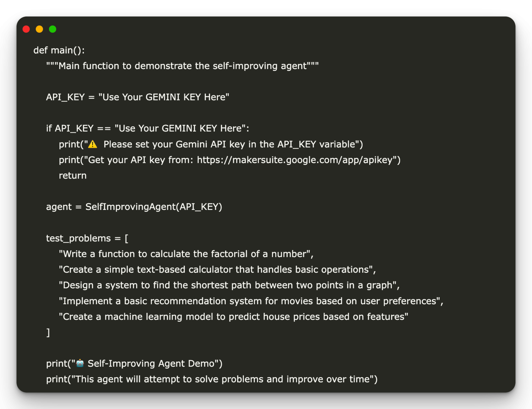Click the robot emoji before Self-Improving

pyautogui.click(x=80, y=363)
